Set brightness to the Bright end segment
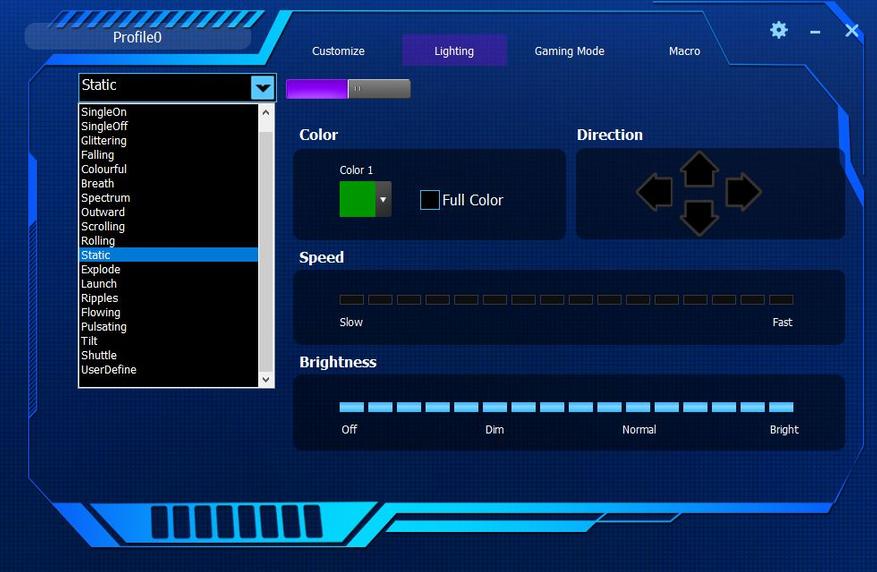 [781, 407]
